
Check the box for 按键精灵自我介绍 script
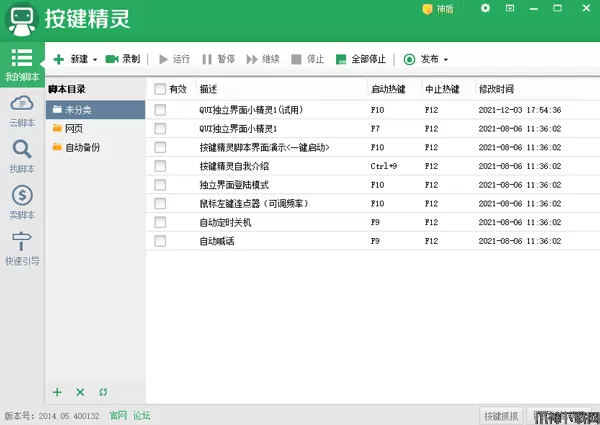(x=160, y=166)
